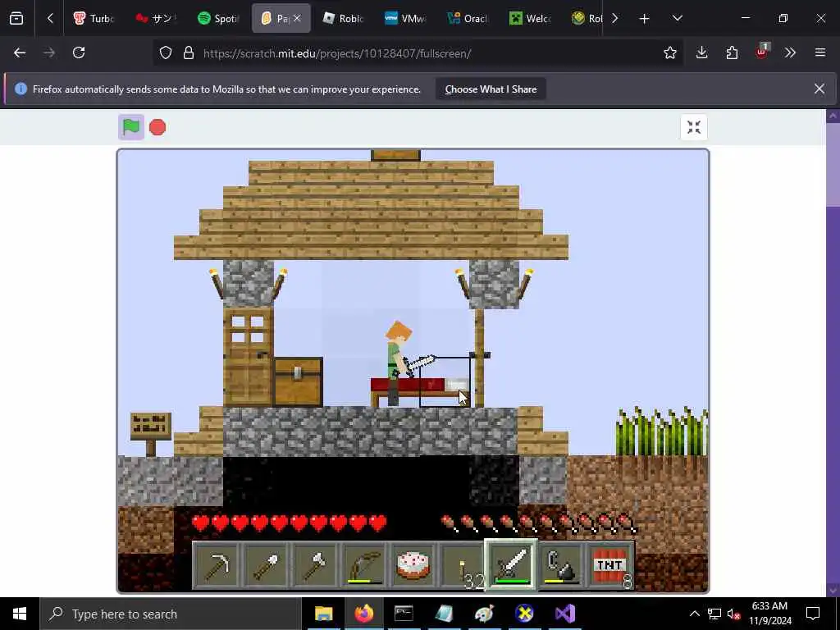Image resolution: width=840 pixels, height=630 pixels.
Task: Open the site security lock icon
Action: click(x=189, y=53)
